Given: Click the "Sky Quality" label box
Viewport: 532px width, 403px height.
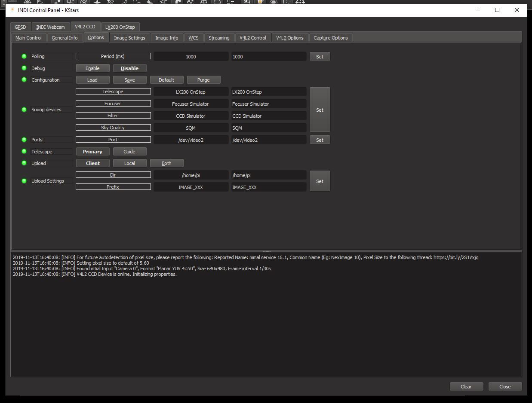Looking at the screenshot, I should [113, 128].
